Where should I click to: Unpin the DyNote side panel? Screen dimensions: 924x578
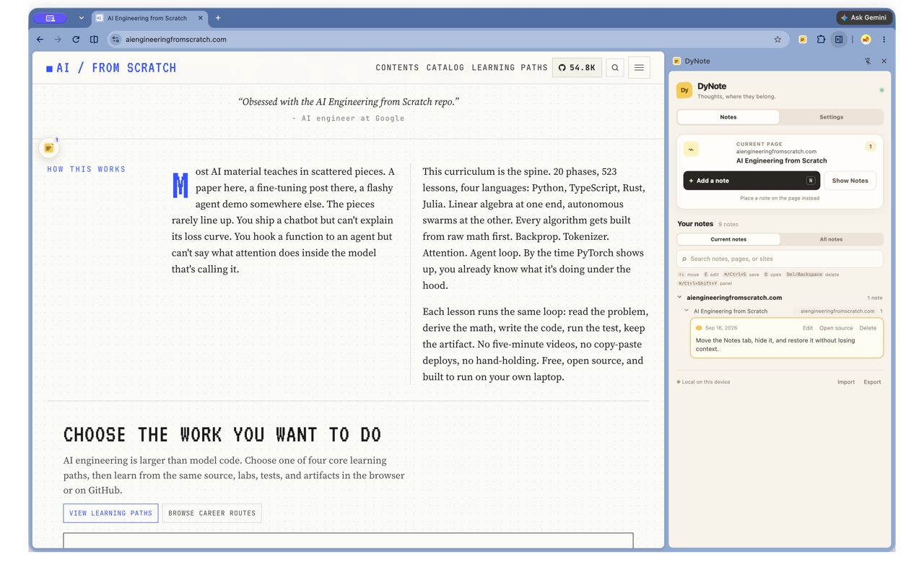pos(868,61)
